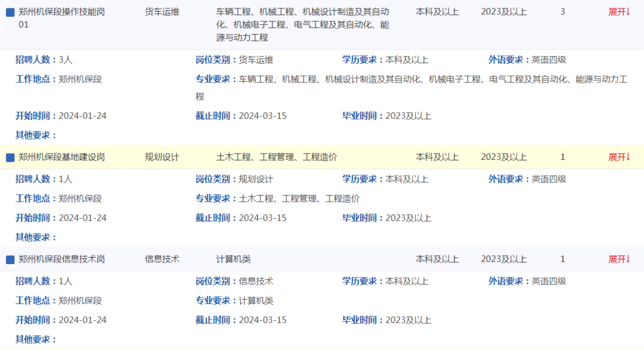Open the 郑州机保段信息技术岗 job title

click(x=61, y=259)
